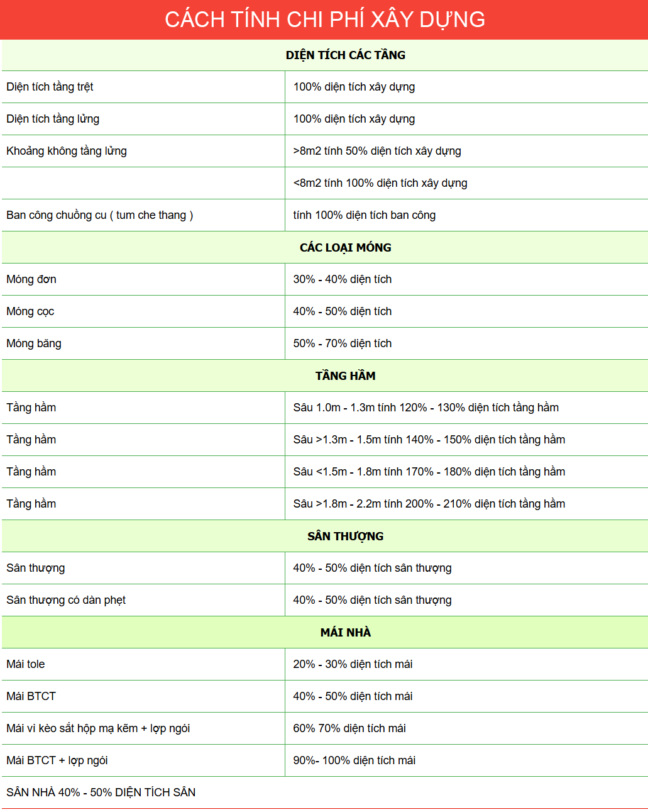Click the Diện tích tầng trệt row label
Image resolution: width=648 pixels, height=812 pixels.
50,87
